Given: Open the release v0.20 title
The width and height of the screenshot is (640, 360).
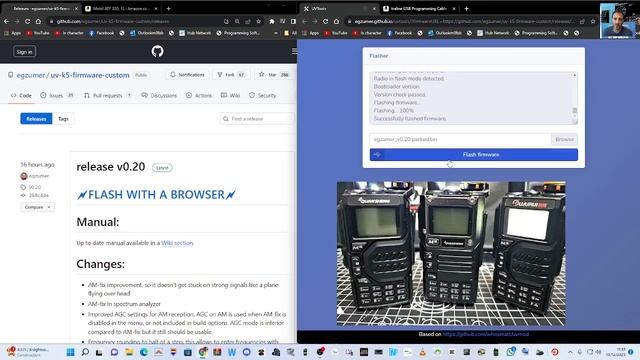Looking at the screenshot, I should point(111,167).
